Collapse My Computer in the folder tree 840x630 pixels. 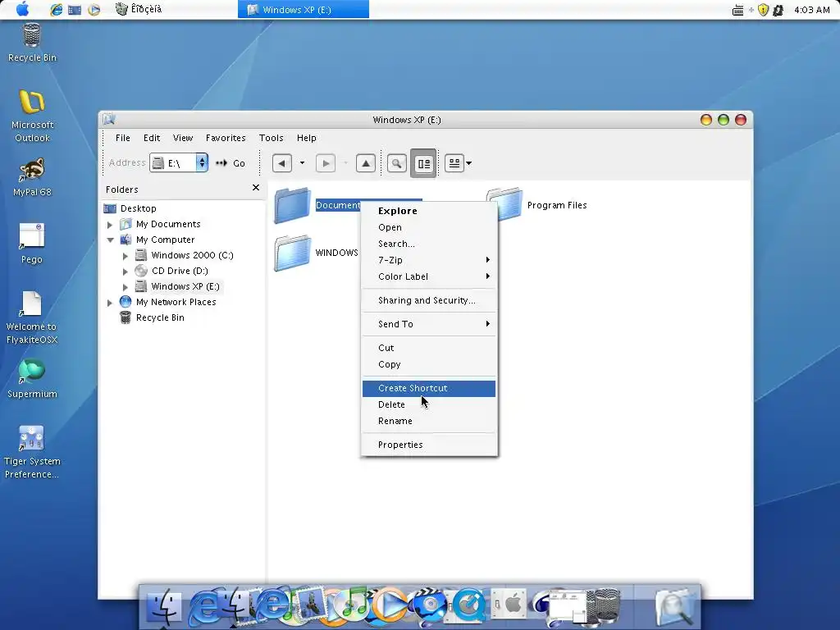(111, 240)
